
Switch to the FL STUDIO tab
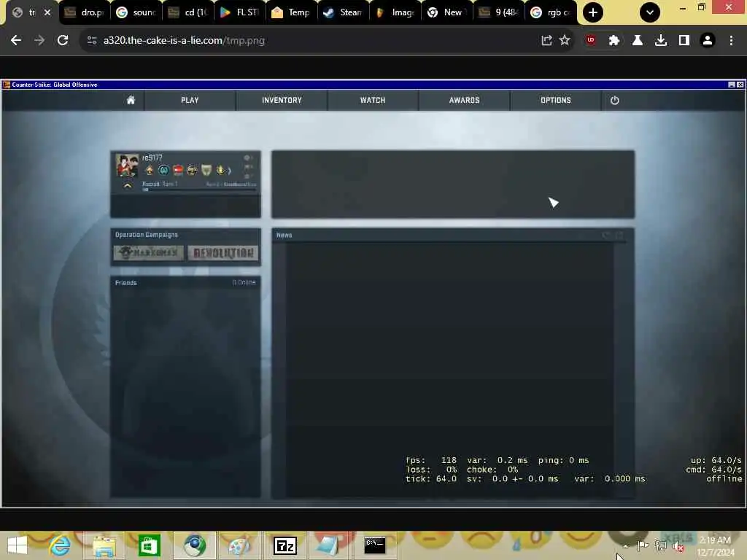(x=240, y=12)
